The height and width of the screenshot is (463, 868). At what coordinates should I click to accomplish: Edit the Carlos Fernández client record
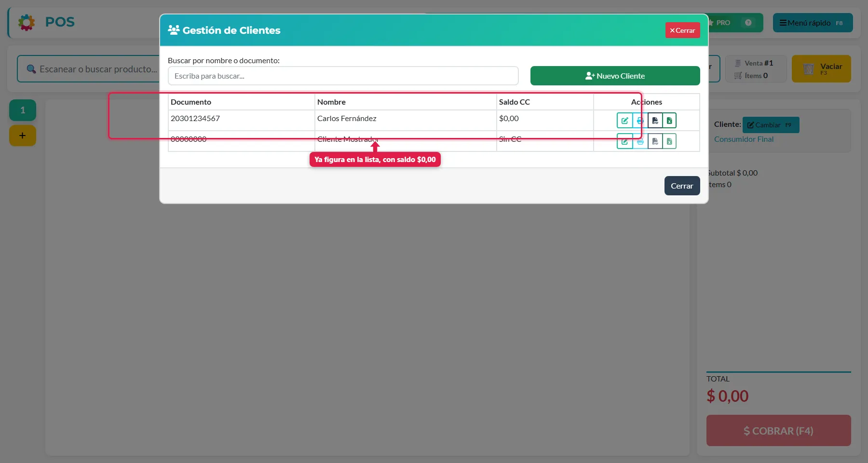tap(624, 121)
